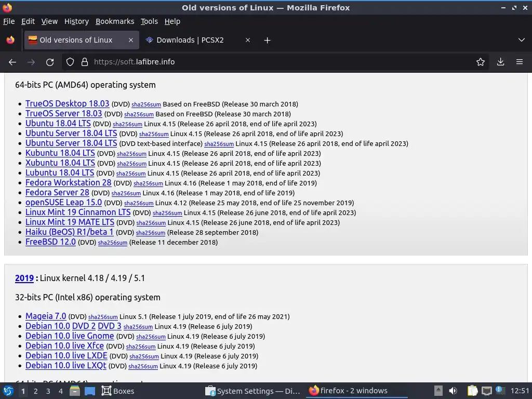The height and width of the screenshot is (399, 532).
Task: Open the Edit menu
Action: (x=28, y=21)
